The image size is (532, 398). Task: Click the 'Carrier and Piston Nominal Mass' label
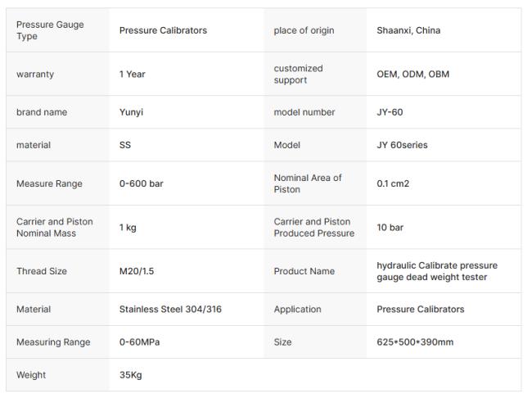click(54, 227)
